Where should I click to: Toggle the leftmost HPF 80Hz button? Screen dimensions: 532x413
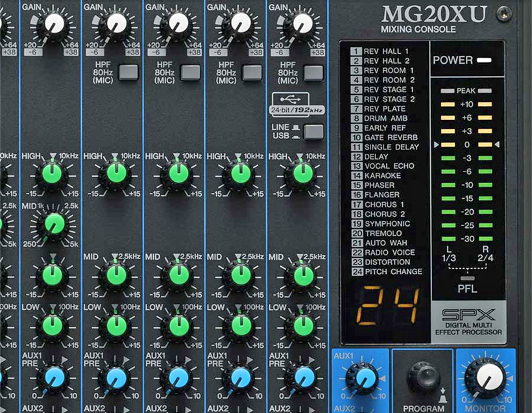tap(128, 72)
